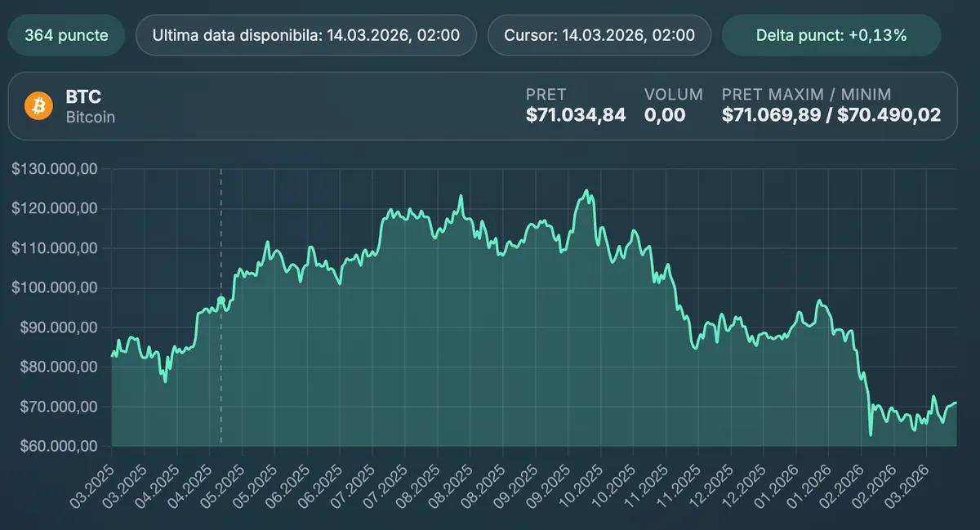Click the Ultima data disponibila panel
This screenshot has width=980, height=530.
pyautogui.click(x=306, y=35)
